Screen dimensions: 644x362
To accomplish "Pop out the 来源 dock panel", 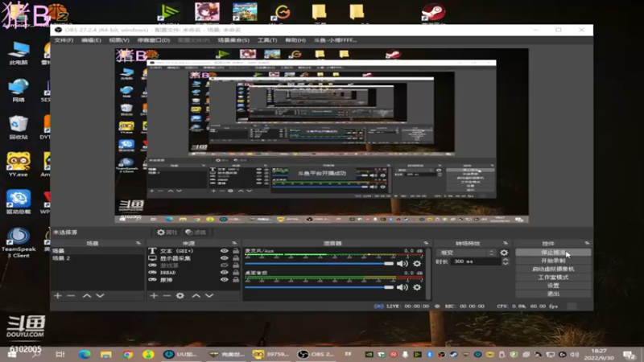I will (x=234, y=244).
